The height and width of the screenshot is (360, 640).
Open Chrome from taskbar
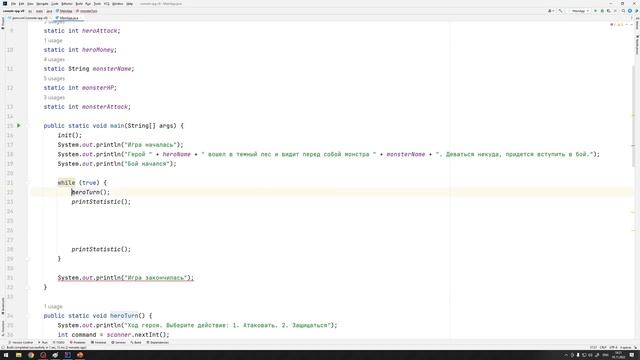[x=31, y=355]
